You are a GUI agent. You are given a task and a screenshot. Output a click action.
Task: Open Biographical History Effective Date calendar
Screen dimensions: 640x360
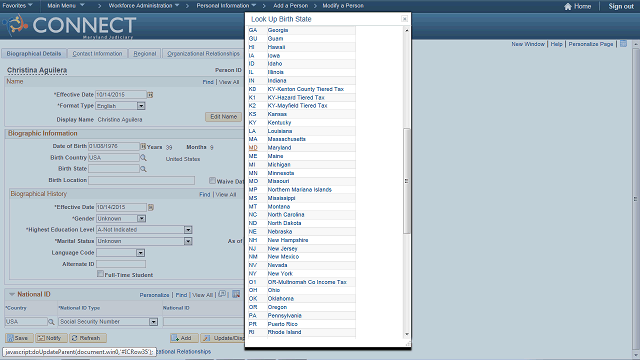point(151,207)
